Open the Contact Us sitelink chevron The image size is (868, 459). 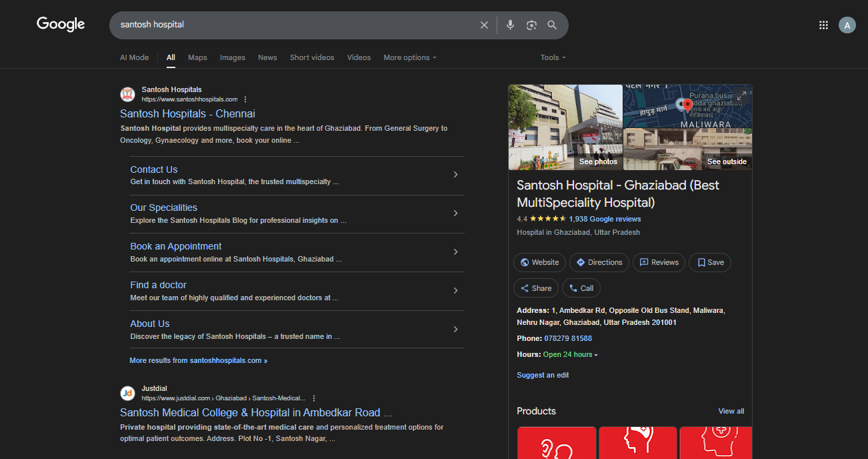click(455, 175)
